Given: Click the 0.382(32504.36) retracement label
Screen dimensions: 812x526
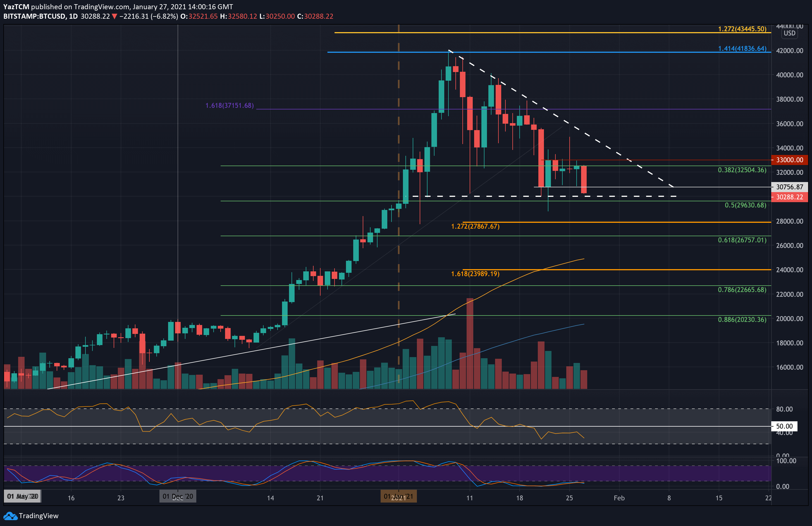Looking at the screenshot, I should (x=742, y=170).
